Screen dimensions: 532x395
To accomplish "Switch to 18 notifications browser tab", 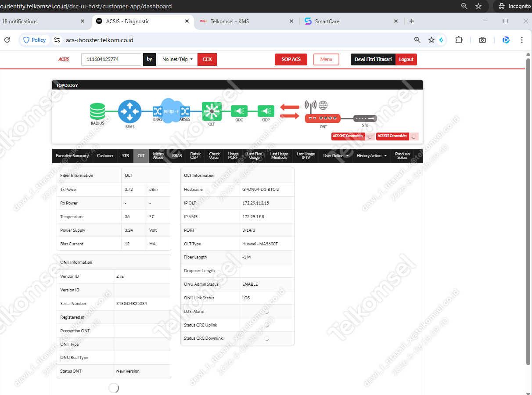I will 44,21.
